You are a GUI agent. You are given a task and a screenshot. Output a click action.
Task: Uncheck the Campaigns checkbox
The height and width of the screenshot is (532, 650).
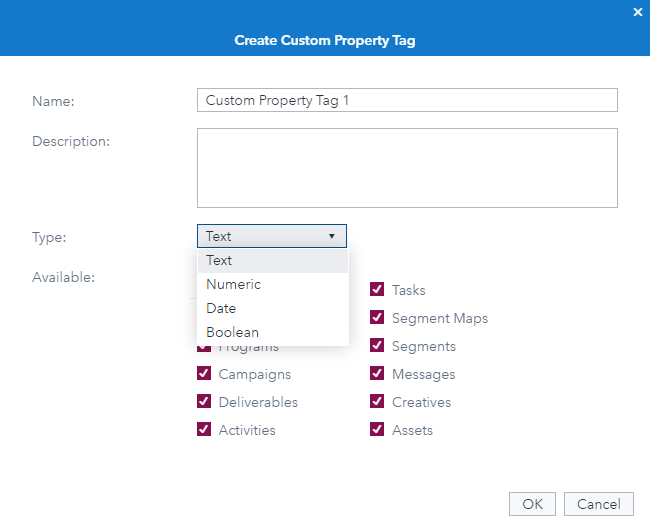tap(204, 374)
